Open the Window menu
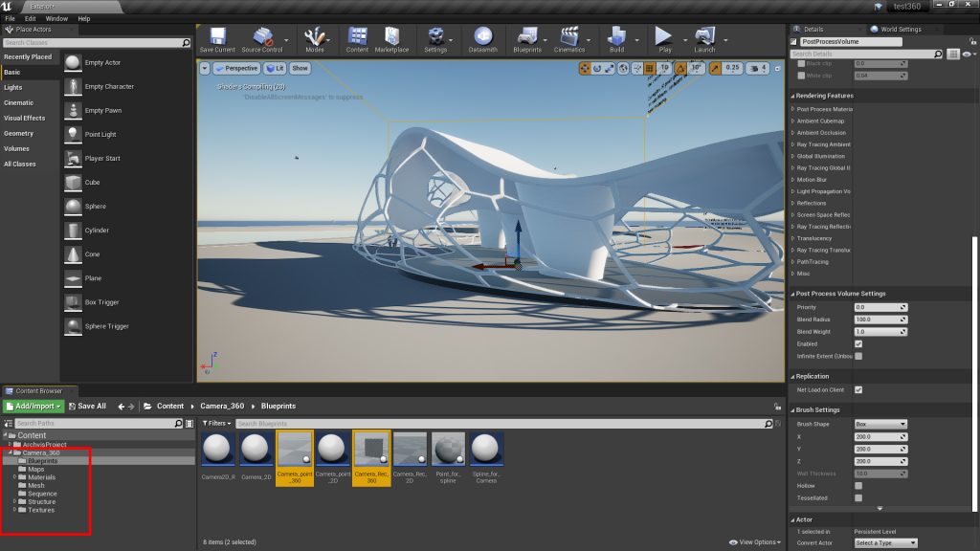980x551 pixels. tap(56, 19)
